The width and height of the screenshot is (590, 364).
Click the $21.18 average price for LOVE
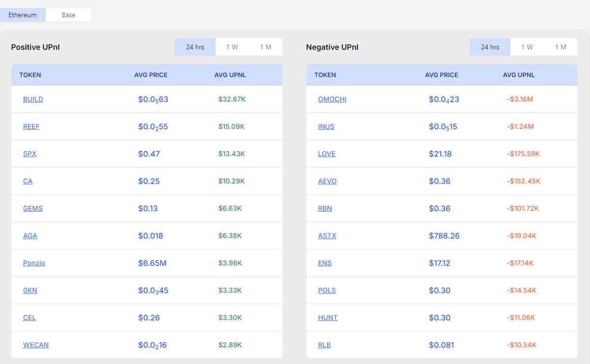click(440, 154)
